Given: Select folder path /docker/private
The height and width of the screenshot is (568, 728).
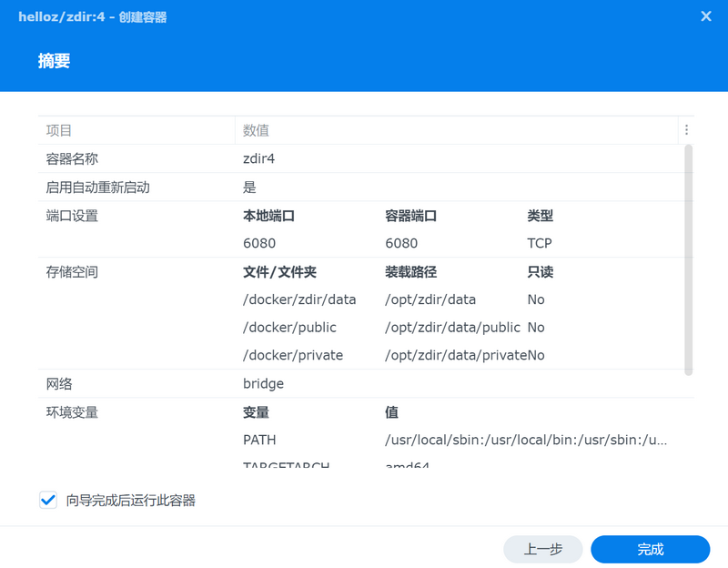Looking at the screenshot, I should click(293, 355).
